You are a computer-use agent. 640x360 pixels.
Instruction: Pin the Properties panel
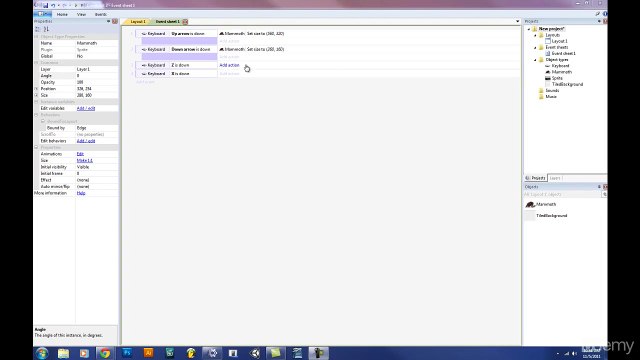point(109,21)
